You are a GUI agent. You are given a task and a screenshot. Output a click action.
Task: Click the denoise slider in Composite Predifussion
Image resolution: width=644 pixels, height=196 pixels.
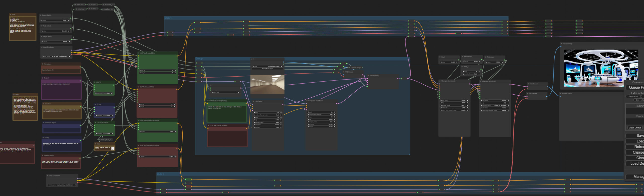(x=321, y=127)
